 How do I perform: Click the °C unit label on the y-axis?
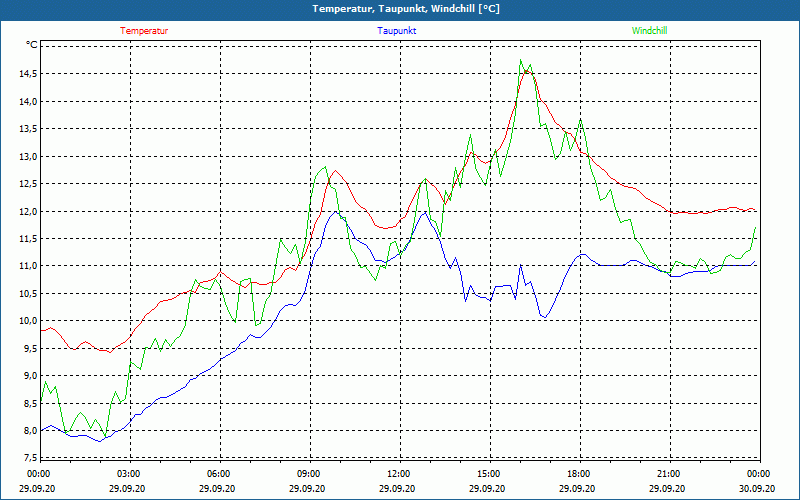tap(32, 45)
